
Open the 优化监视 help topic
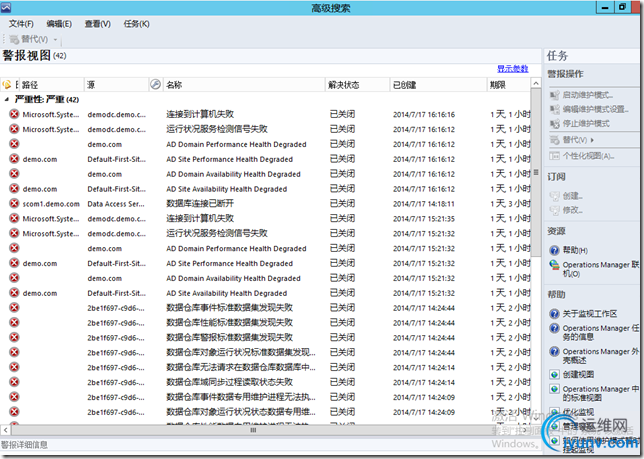point(578,412)
